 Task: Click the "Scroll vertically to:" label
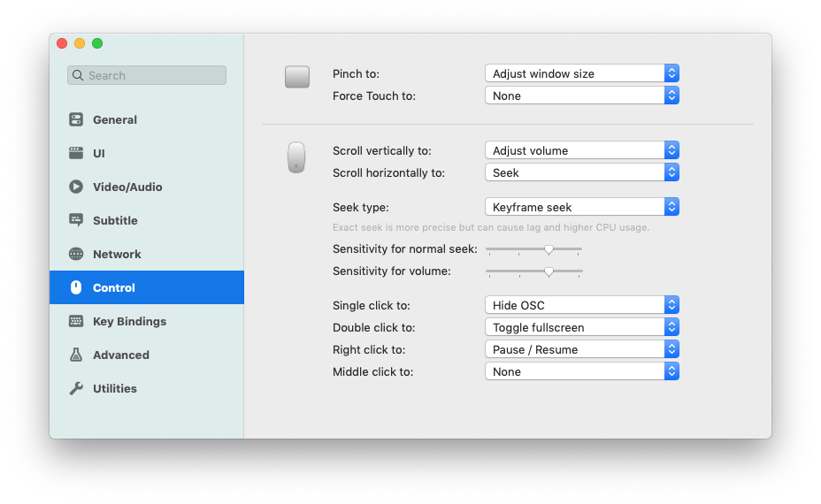tap(381, 150)
